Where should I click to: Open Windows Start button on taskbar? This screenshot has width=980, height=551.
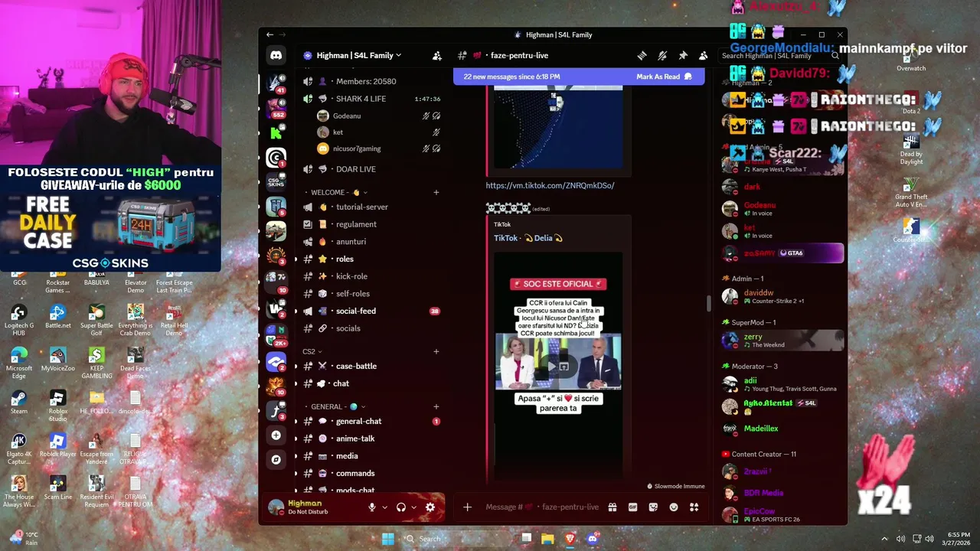[x=388, y=539]
